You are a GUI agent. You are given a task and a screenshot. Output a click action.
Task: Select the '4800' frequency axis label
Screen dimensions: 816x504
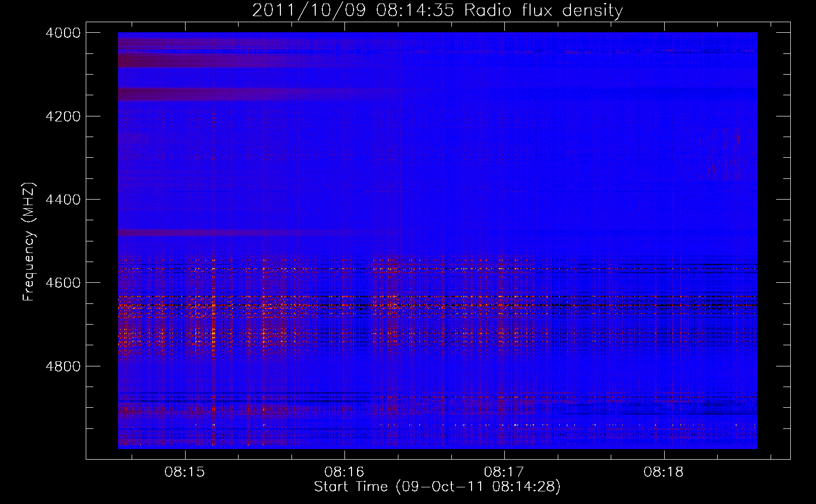click(x=63, y=366)
